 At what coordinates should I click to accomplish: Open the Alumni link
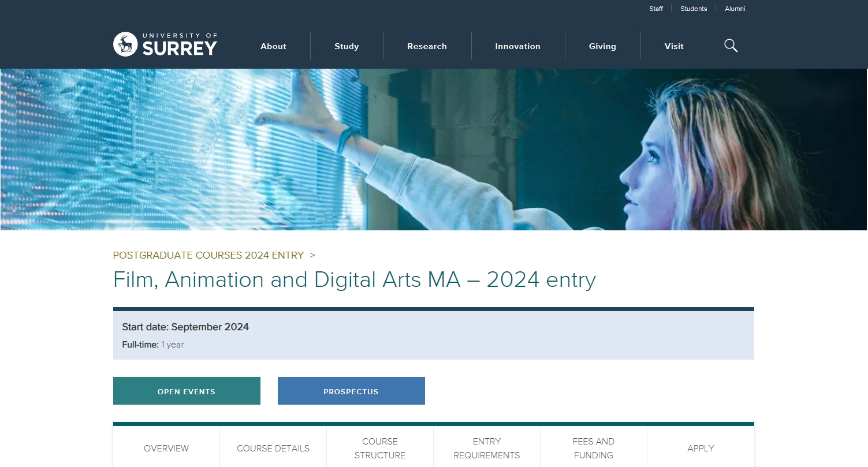[x=735, y=9]
